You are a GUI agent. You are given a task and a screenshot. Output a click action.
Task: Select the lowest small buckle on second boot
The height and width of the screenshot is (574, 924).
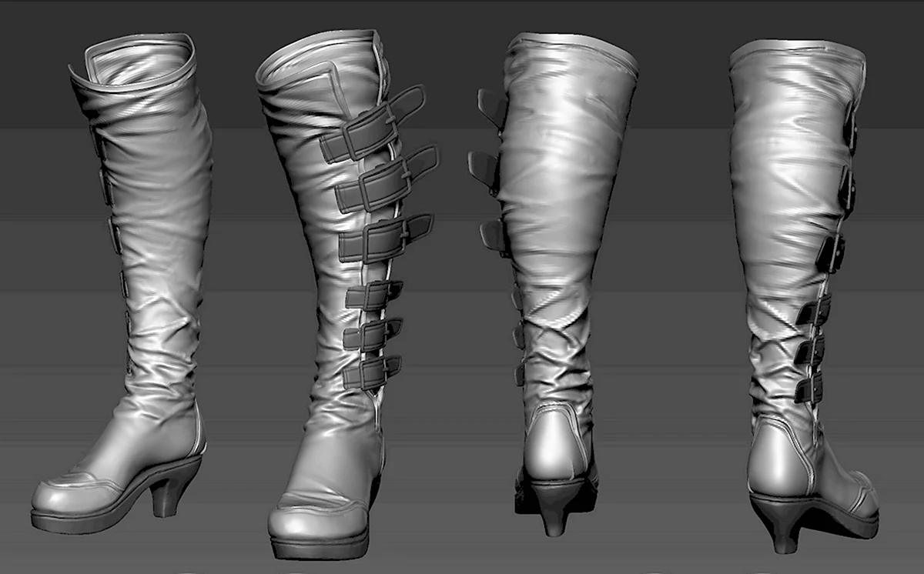click(371, 372)
